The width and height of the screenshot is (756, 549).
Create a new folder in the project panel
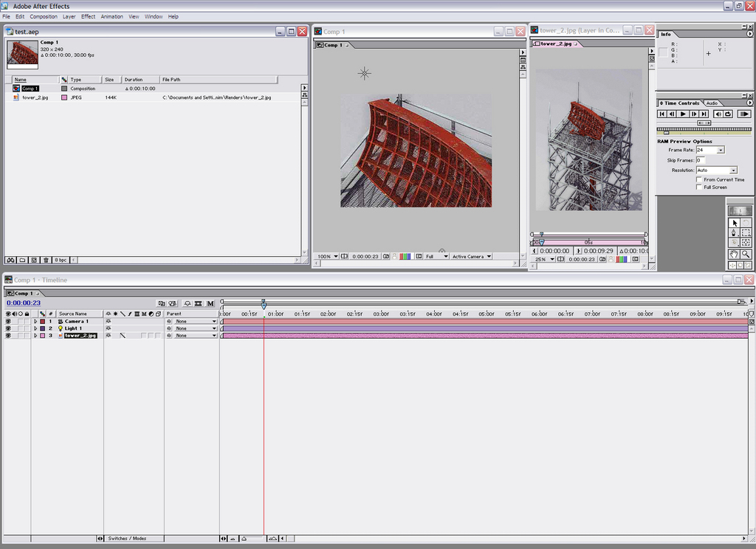[22, 260]
